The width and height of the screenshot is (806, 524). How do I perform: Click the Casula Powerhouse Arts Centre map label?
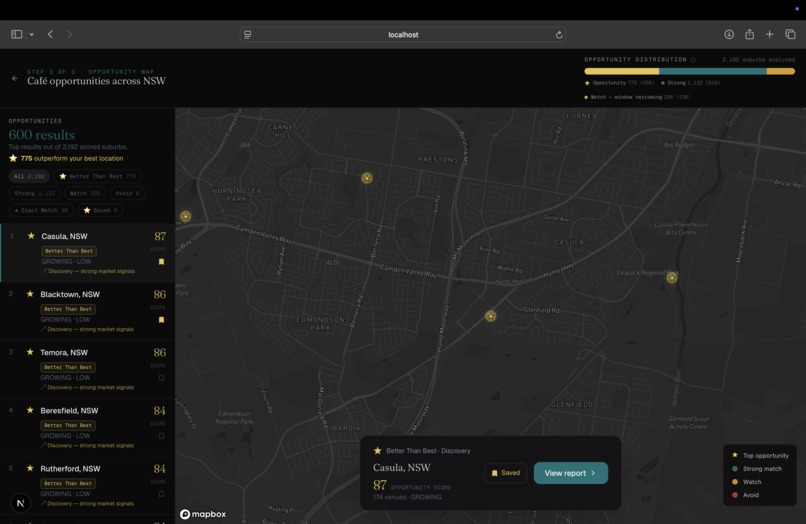pyautogui.click(x=681, y=228)
